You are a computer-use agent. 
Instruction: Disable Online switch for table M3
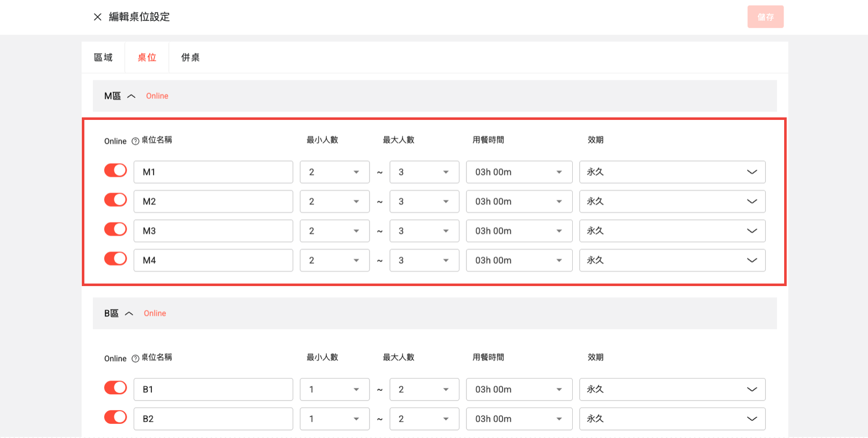115,230
